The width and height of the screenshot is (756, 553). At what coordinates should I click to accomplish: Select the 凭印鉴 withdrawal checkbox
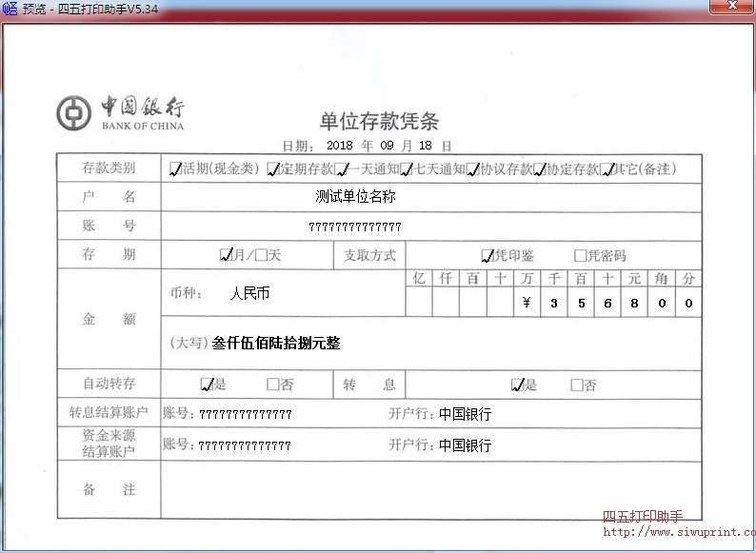coord(487,255)
